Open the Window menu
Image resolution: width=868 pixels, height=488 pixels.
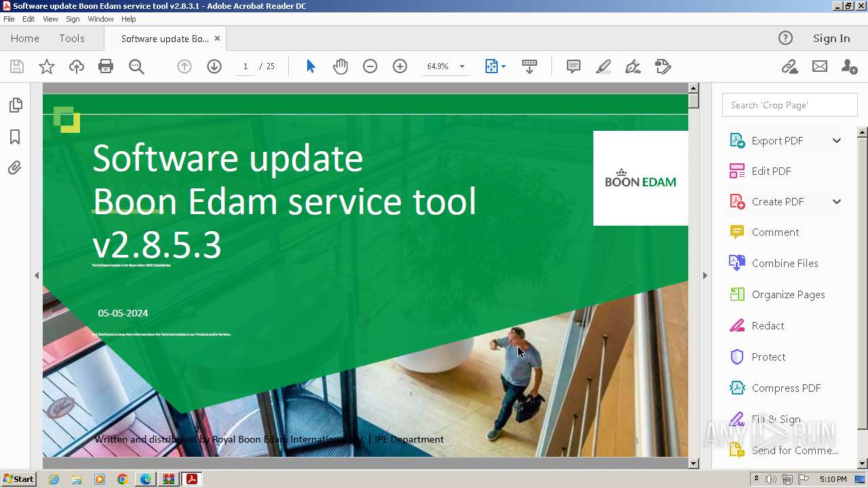point(100,19)
